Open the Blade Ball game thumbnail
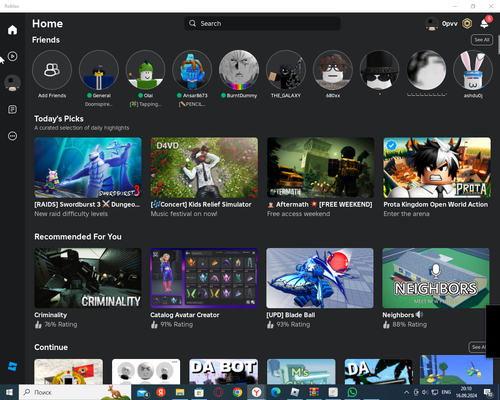Viewport: 500px width, 400px height. [x=320, y=278]
